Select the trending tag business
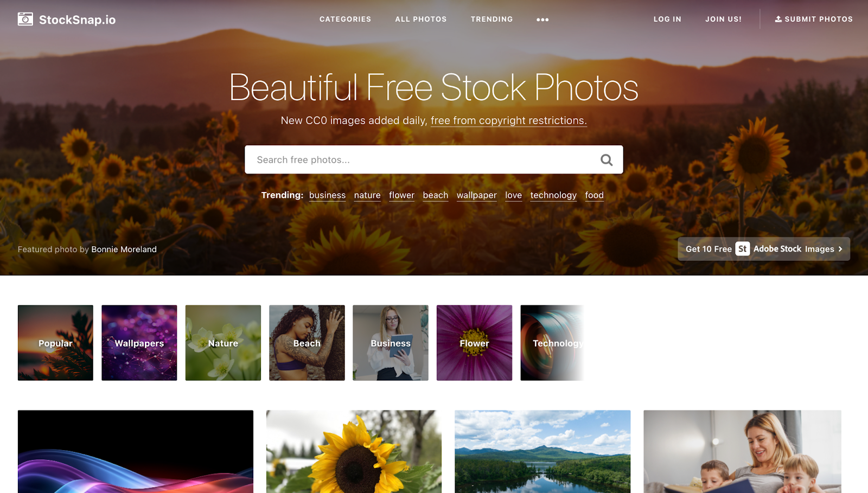The height and width of the screenshot is (493, 868). tap(327, 195)
